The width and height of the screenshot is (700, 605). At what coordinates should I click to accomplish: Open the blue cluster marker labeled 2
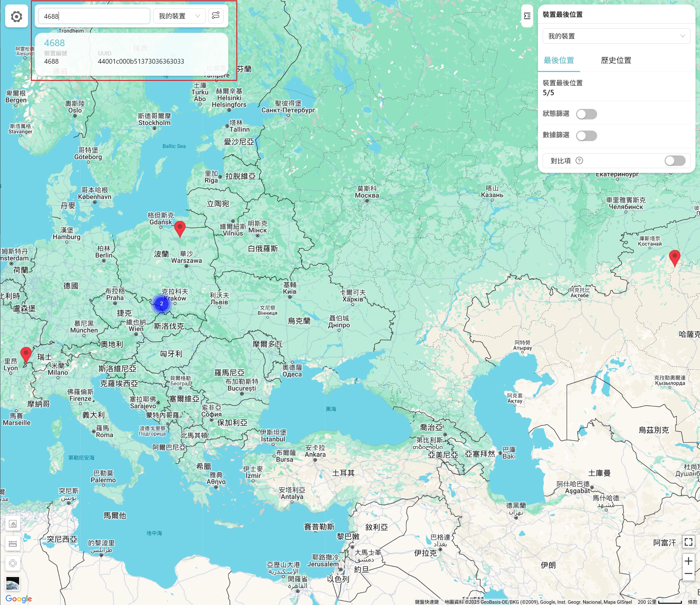click(161, 303)
